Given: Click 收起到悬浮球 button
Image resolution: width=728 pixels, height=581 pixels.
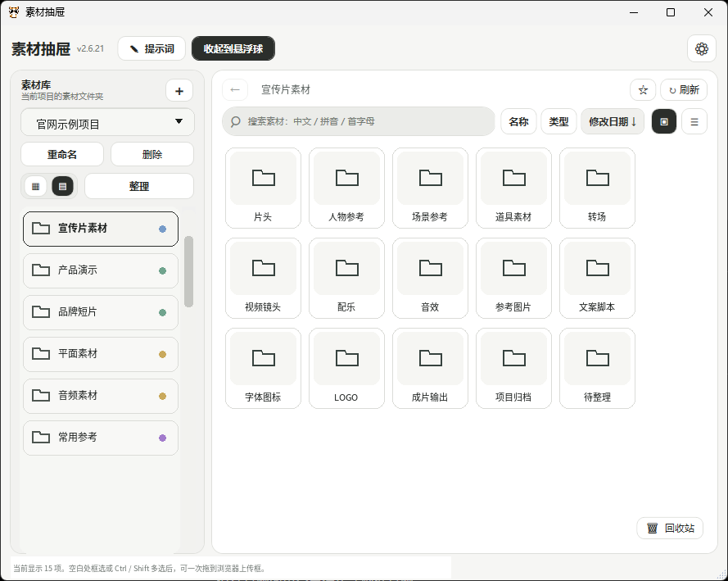Looking at the screenshot, I should (x=233, y=49).
